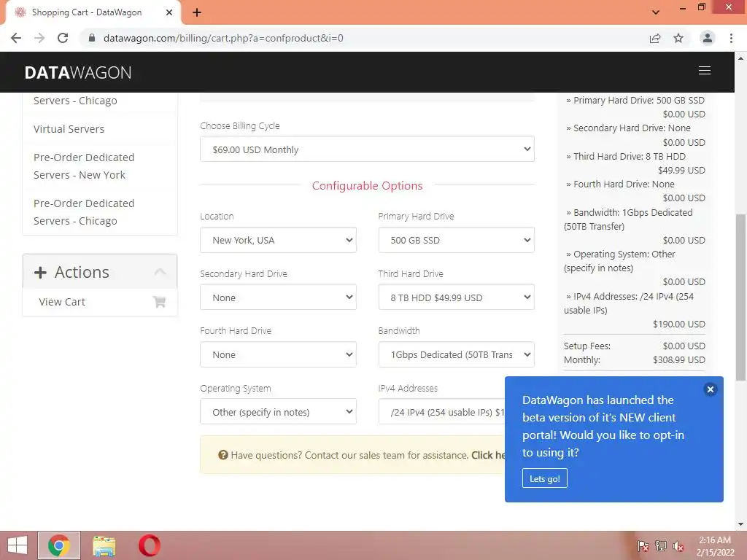The height and width of the screenshot is (560, 747).
Task: Reload the DataWagon cart page
Action: pos(63,38)
